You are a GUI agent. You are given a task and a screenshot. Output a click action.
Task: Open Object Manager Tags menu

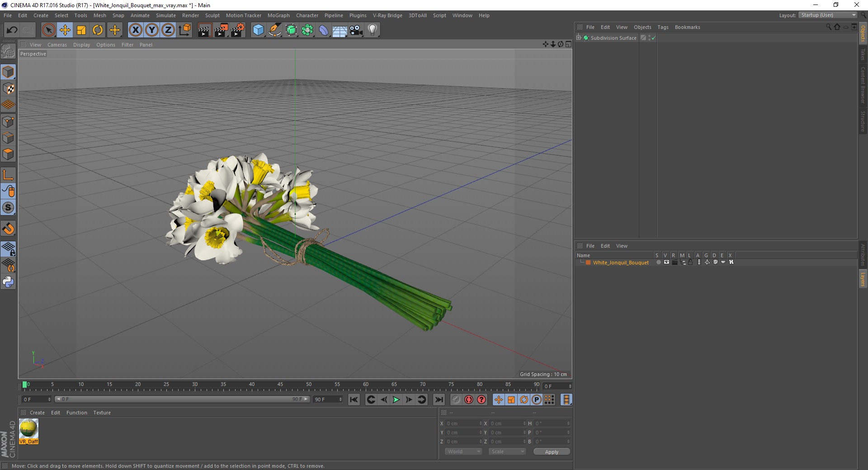click(x=663, y=27)
